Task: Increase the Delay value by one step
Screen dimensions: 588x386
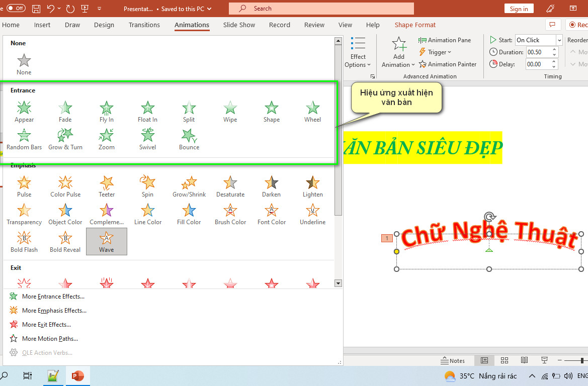Action: pos(554,61)
